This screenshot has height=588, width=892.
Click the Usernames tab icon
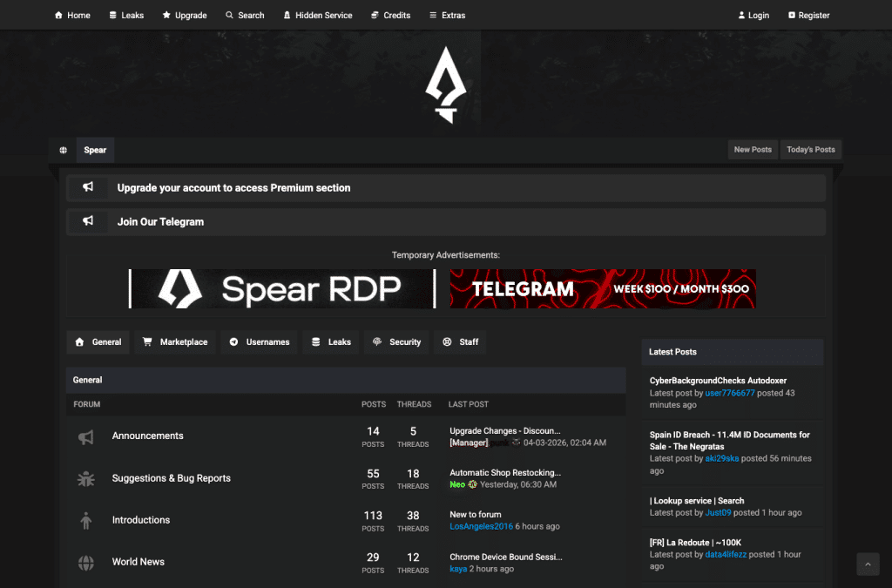233,341
